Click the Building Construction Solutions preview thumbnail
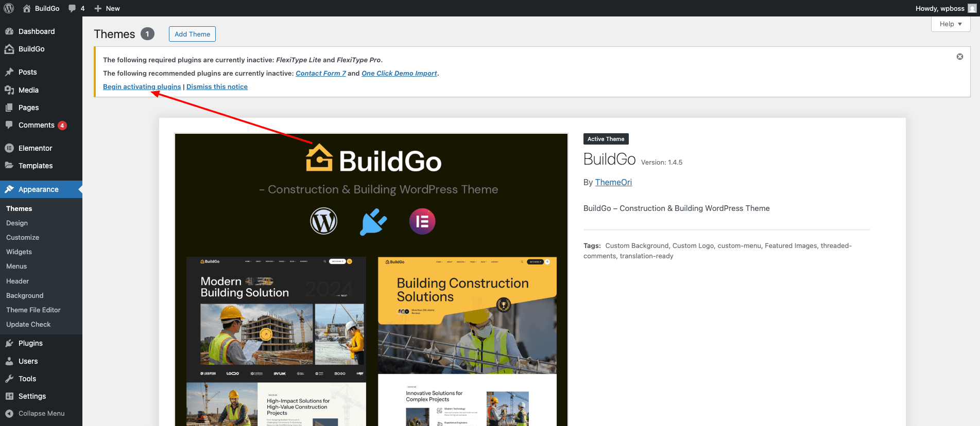980x426 pixels. click(x=468, y=315)
